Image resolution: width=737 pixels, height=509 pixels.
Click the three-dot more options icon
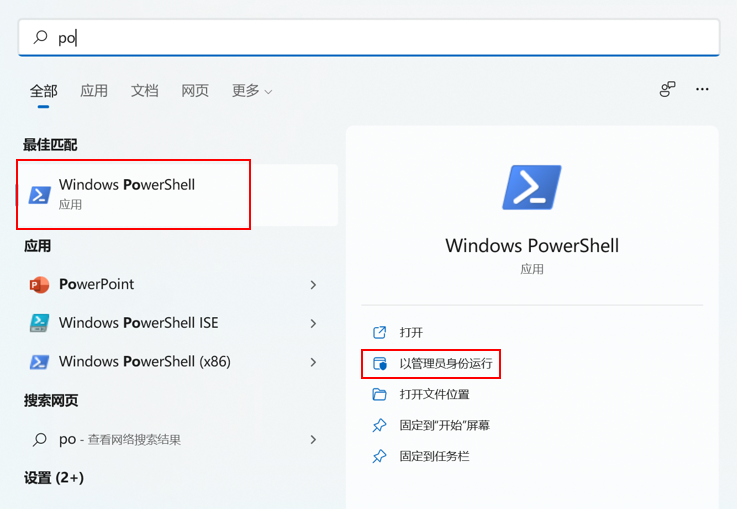coord(702,90)
